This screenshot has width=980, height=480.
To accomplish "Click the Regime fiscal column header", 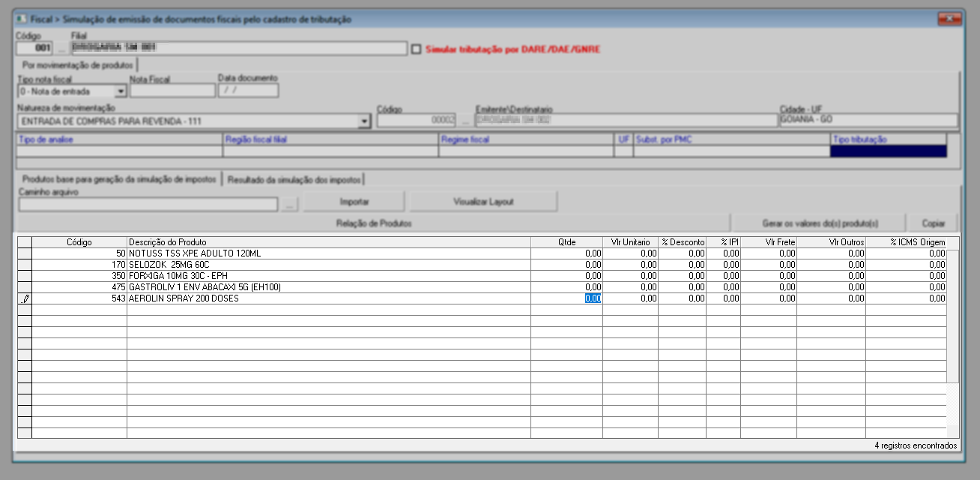I will pyautogui.click(x=525, y=139).
